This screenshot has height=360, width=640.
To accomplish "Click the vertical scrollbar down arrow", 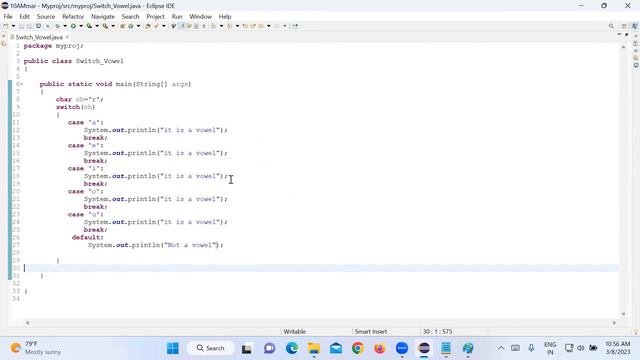I will click(623, 314).
